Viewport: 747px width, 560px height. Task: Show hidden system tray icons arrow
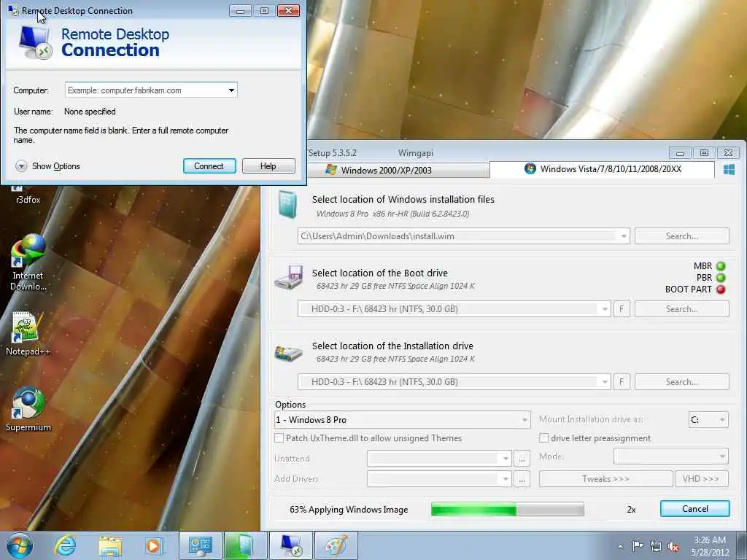pos(620,546)
